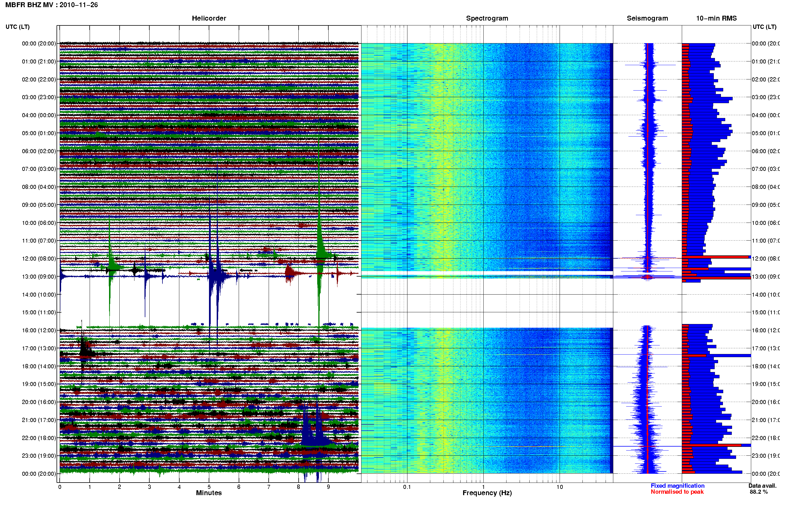Viewport: 812px width, 508px height.
Task: Click the left 23:00 (19:00) time label
Action: 39,456
